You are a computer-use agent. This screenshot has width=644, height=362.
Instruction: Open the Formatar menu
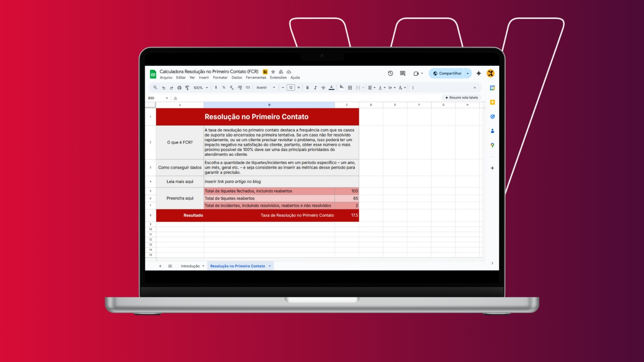coord(220,78)
